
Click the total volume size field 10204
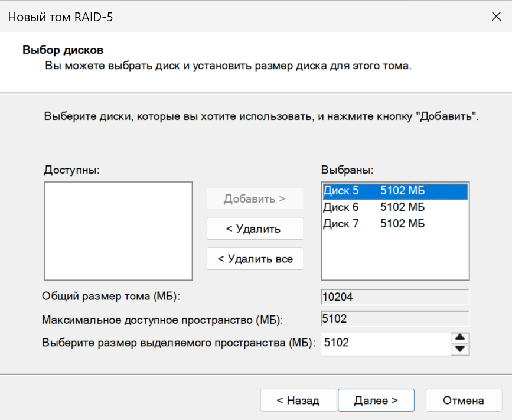point(394,297)
